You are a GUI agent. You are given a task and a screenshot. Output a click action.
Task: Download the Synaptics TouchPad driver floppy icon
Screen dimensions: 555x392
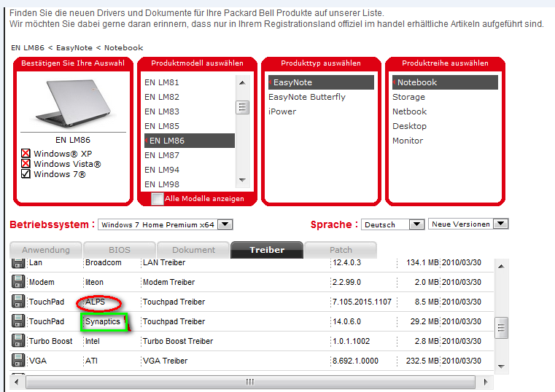18,321
